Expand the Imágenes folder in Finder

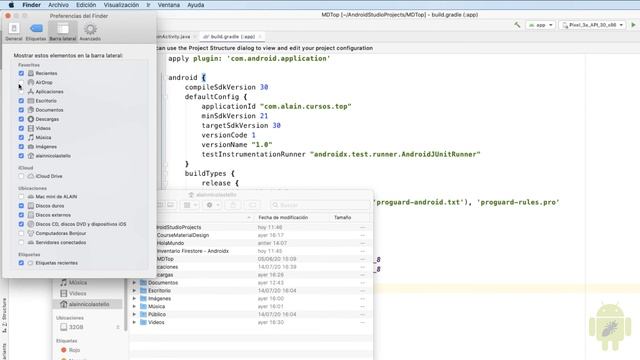[134, 299]
